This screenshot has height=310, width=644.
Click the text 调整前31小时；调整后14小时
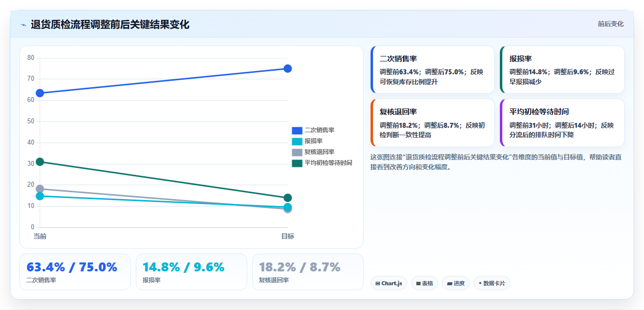552,125
